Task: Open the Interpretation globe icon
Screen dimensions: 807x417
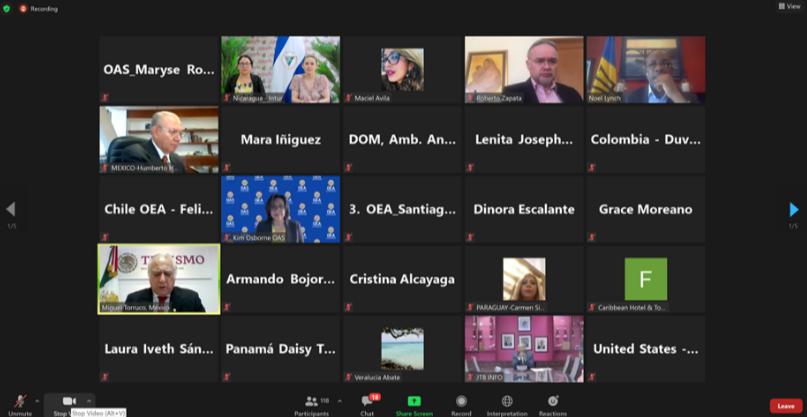Action: [507, 401]
